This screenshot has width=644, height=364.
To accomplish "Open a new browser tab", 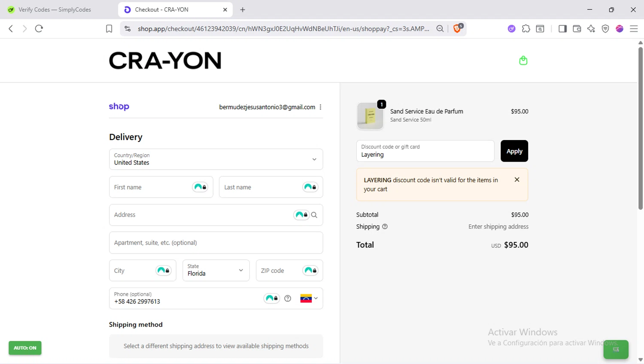I will pos(243,9).
